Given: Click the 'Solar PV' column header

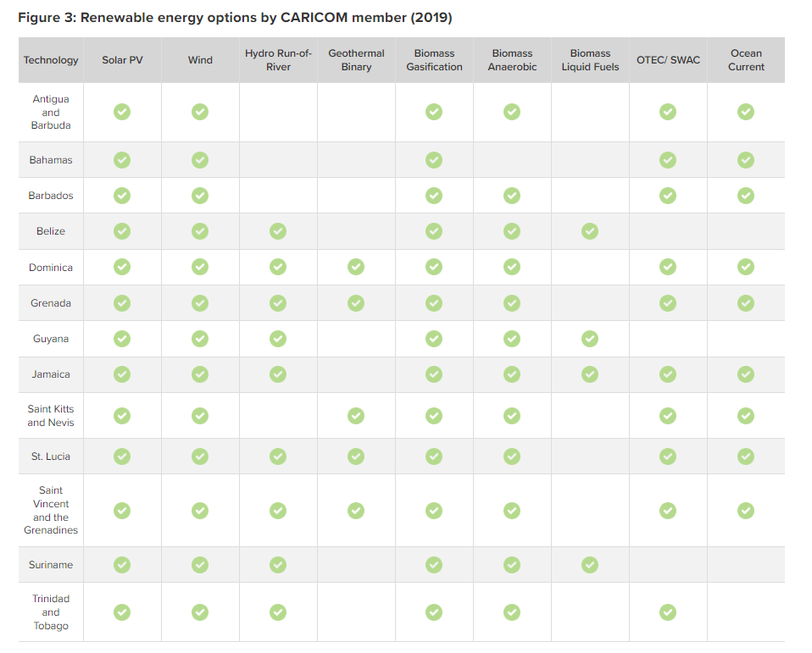Looking at the screenshot, I should (122, 60).
